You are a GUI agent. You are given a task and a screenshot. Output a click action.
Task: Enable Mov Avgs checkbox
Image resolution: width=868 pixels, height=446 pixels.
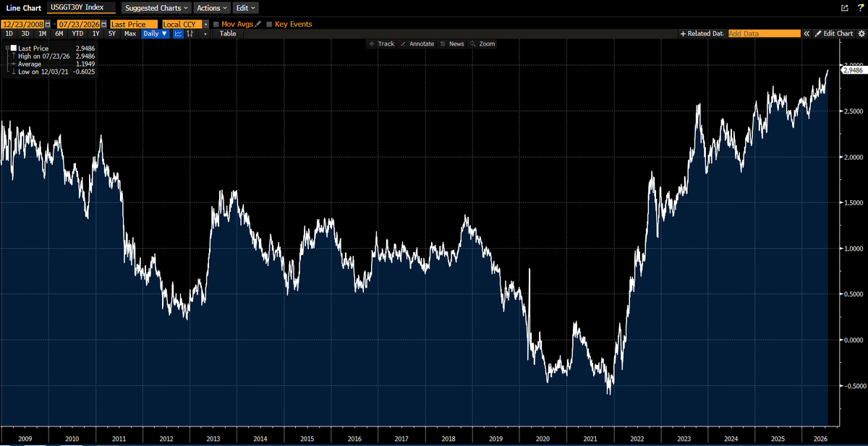click(216, 24)
